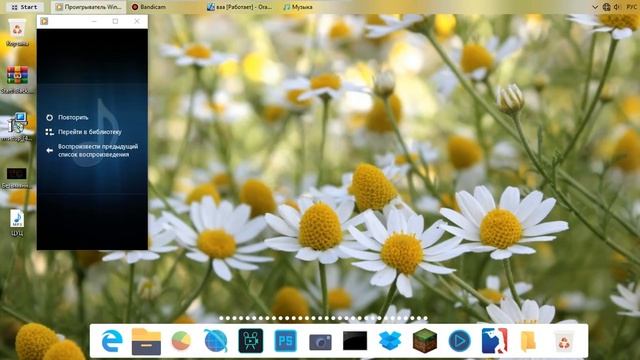Expand the system tray chevron
The image size is (640, 360).
click(595, 7)
